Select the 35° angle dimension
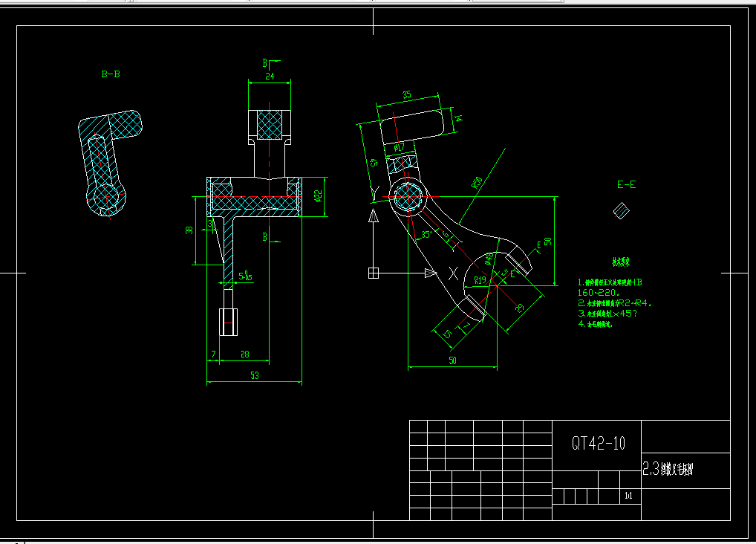The width and height of the screenshot is (756, 544). pyautogui.click(x=427, y=235)
